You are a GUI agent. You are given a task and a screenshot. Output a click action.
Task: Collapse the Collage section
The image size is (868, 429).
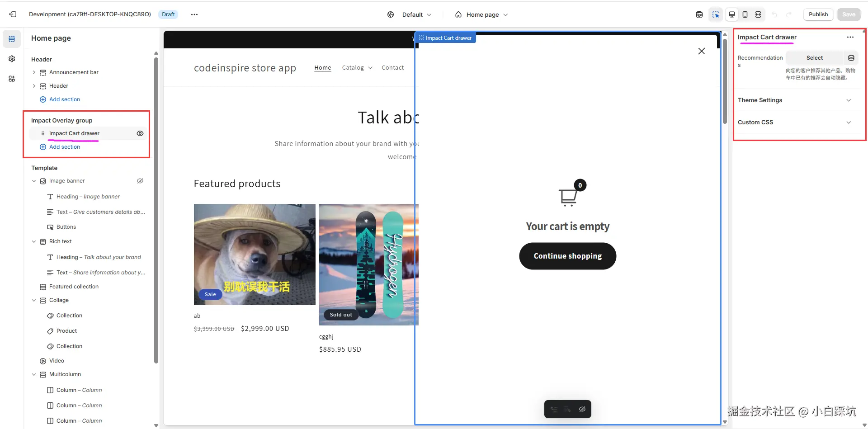point(34,300)
